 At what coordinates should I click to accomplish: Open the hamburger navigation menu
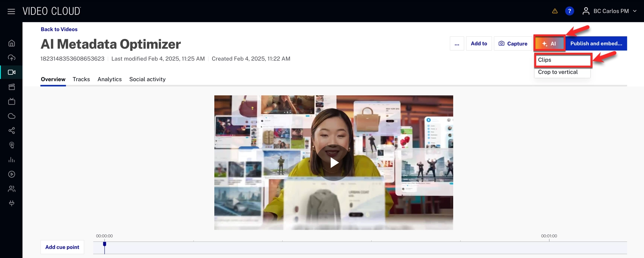pos(11,11)
